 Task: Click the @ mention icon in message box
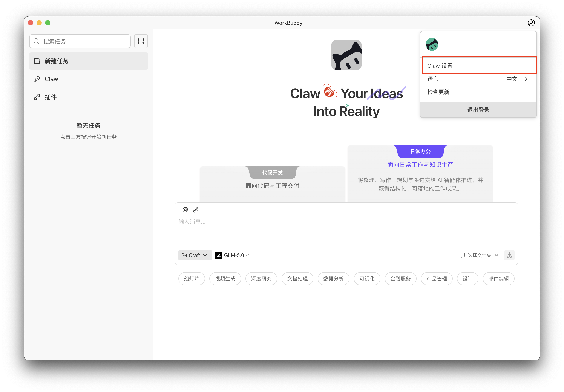pos(185,210)
